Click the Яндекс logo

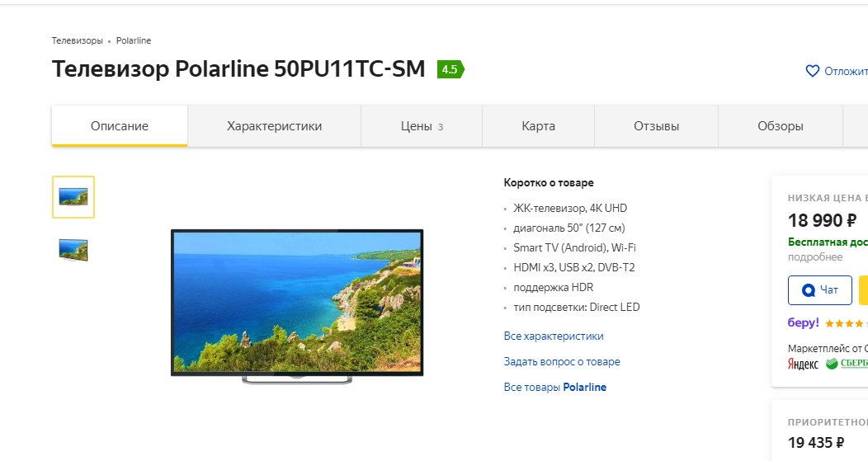(x=804, y=364)
